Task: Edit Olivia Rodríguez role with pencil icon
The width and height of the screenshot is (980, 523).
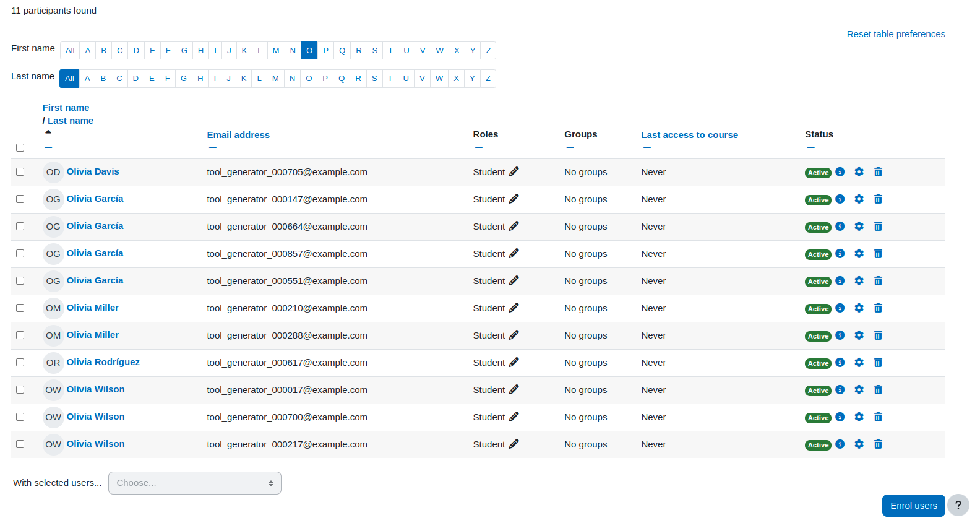Action: pyautogui.click(x=514, y=362)
